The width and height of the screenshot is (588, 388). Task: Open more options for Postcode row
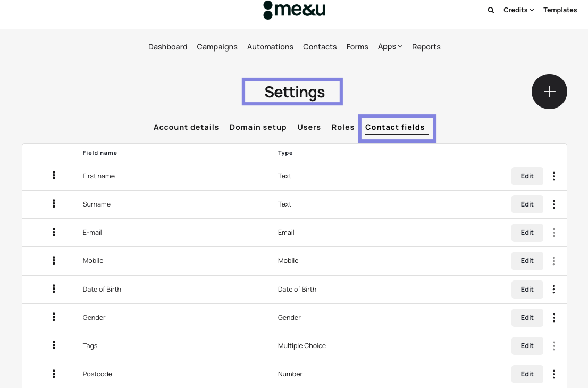[x=554, y=374]
